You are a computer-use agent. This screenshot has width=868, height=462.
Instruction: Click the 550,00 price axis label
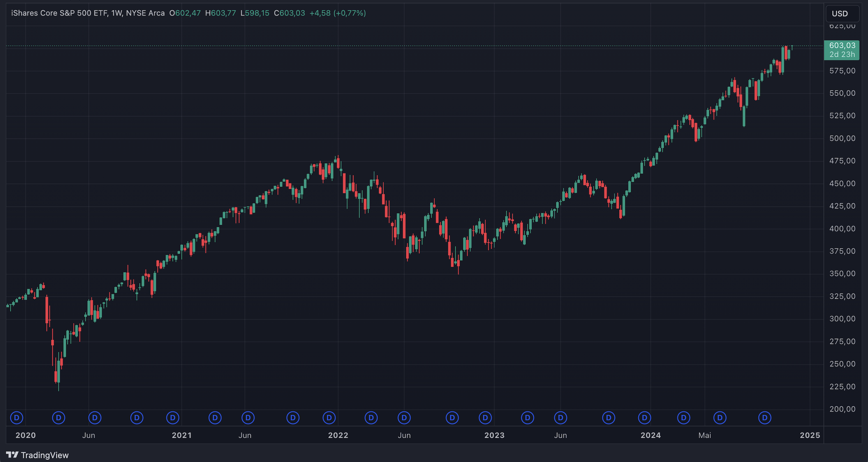(842, 93)
